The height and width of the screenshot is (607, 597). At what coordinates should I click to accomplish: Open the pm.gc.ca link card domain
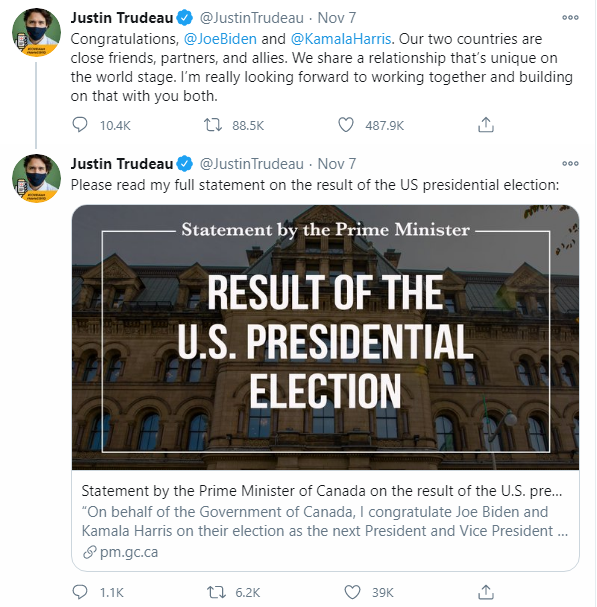(x=129, y=552)
